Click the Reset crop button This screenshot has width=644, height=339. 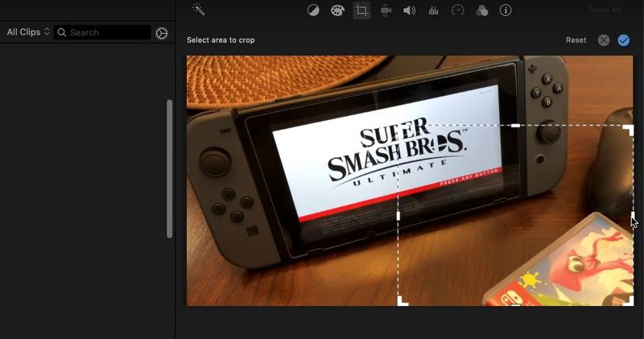[576, 39]
